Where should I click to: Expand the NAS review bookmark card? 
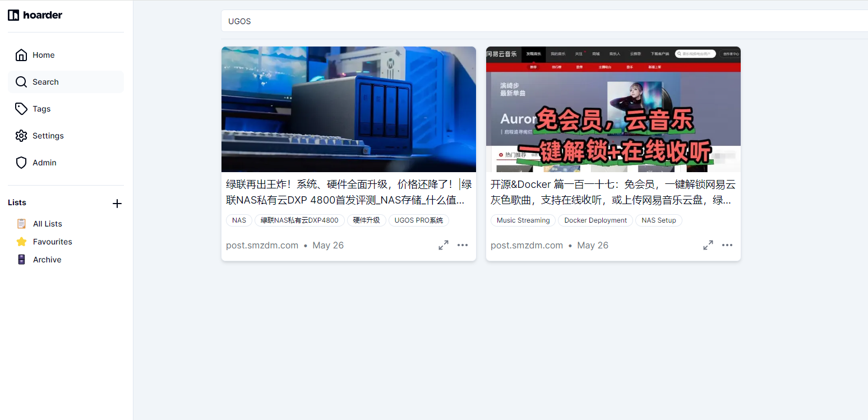pyautogui.click(x=444, y=245)
